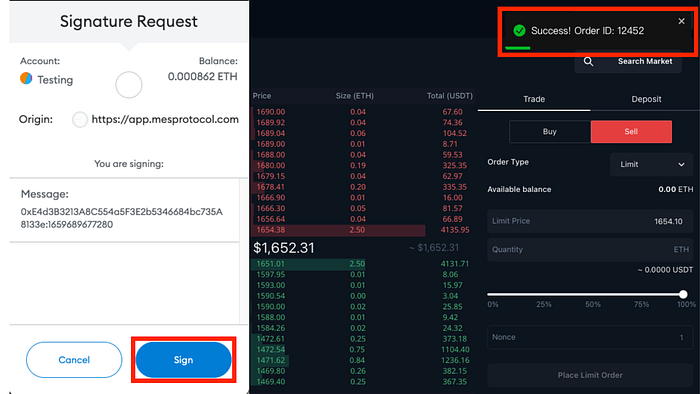Click the 4135.95 total value
Image resolution: width=700 pixels, height=394 pixels.
tap(455, 230)
